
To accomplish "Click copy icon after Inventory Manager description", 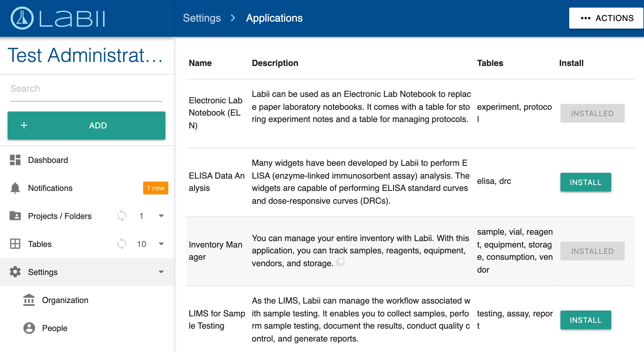I will coord(340,262).
